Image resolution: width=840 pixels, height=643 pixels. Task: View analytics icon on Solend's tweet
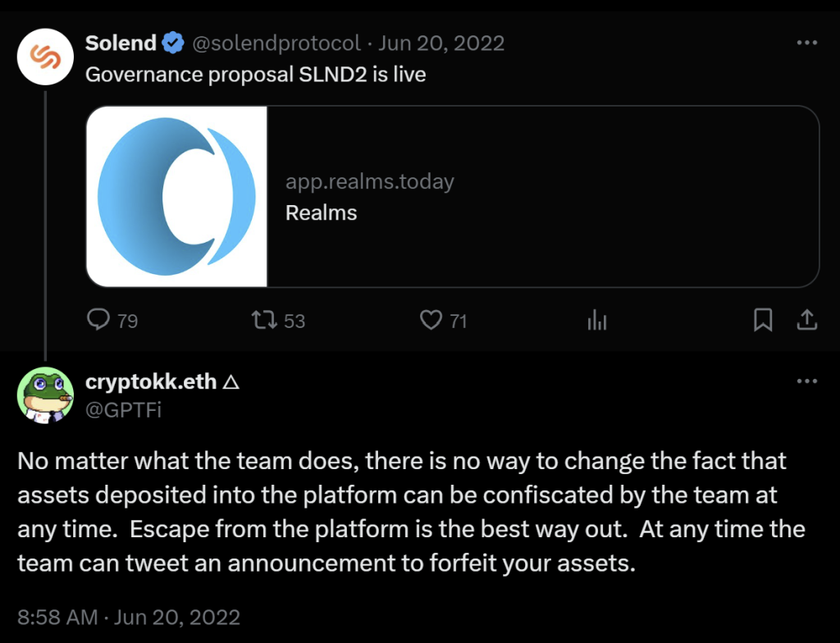pyautogui.click(x=597, y=320)
